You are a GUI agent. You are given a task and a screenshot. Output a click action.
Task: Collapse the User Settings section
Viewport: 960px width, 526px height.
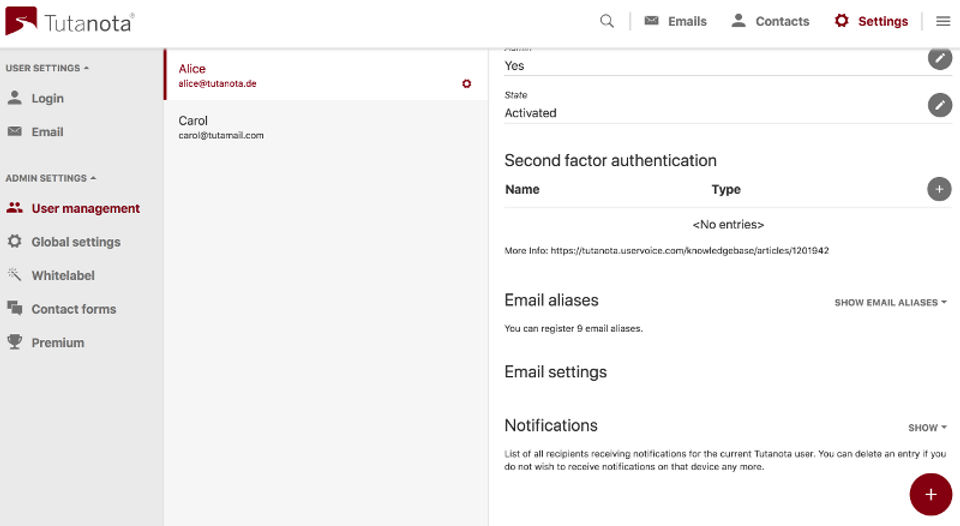pyautogui.click(x=47, y=68)
